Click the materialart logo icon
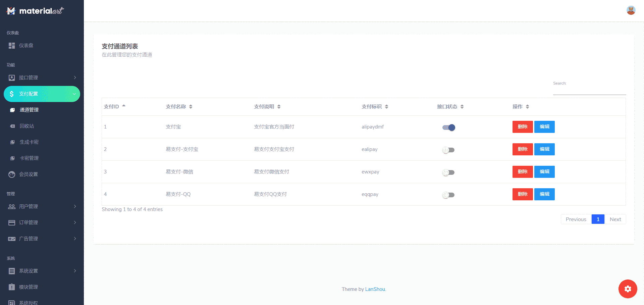Screen dimensions: 644x305 pos(11,11)
